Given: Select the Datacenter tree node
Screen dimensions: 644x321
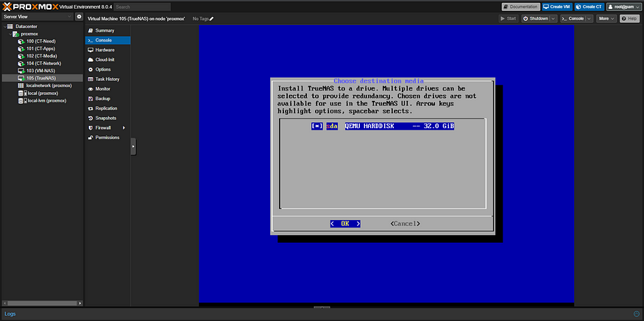Looking at the screenshot, I should 26,27.
